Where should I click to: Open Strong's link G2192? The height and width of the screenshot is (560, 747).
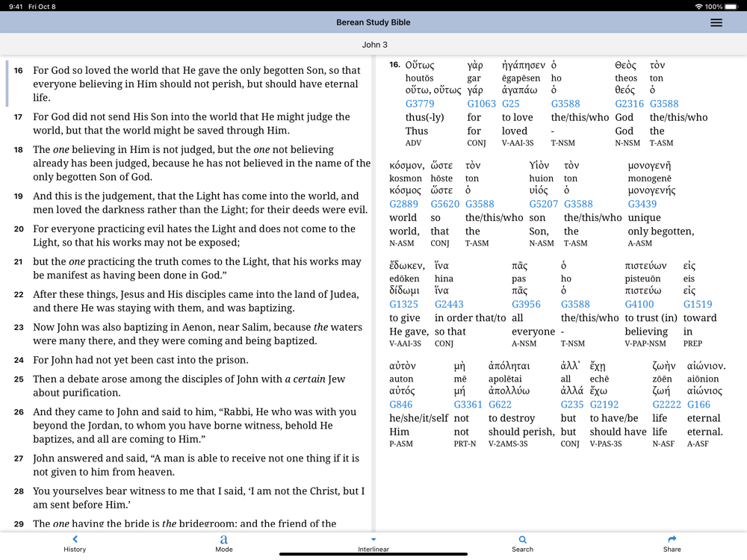[x=604, y=404]
